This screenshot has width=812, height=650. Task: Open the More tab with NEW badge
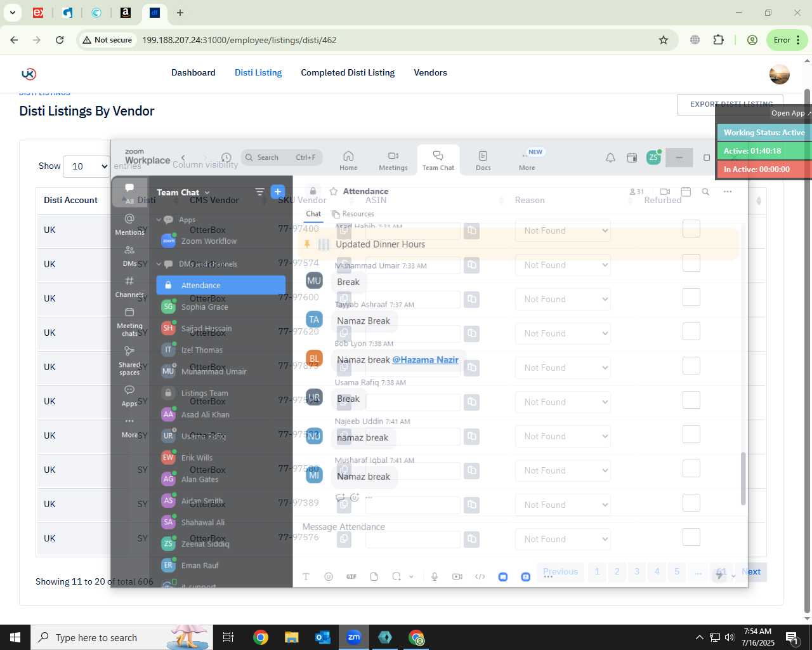528,161
